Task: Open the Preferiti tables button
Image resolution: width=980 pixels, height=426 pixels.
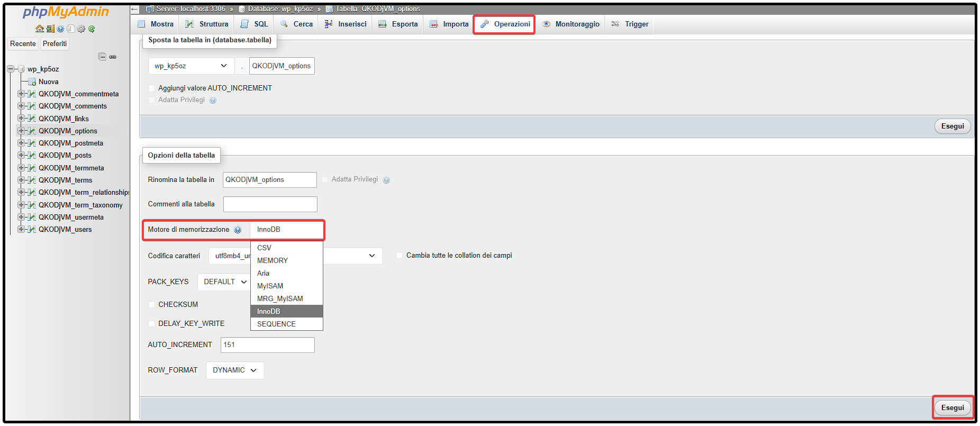Action: 55,43
